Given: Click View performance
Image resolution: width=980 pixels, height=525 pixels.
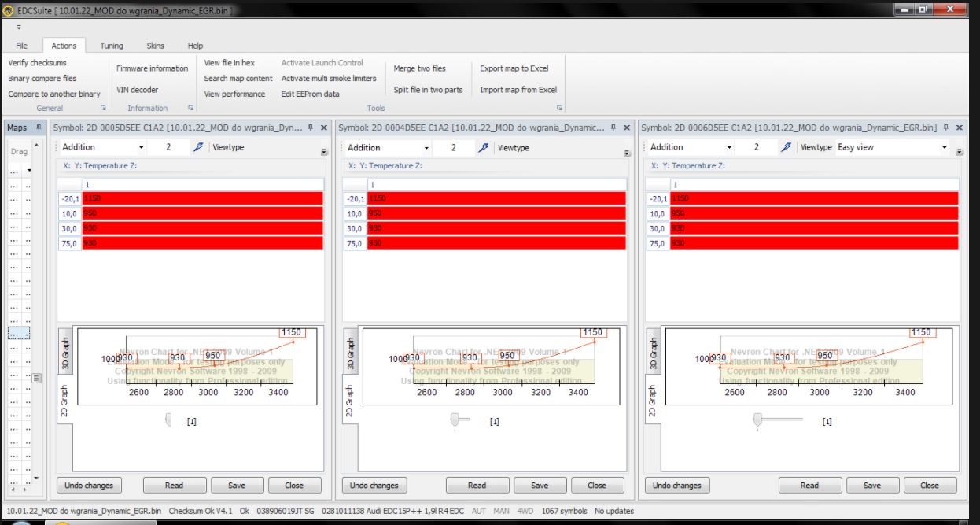Looking at the screenshot, I should (235, 94).
